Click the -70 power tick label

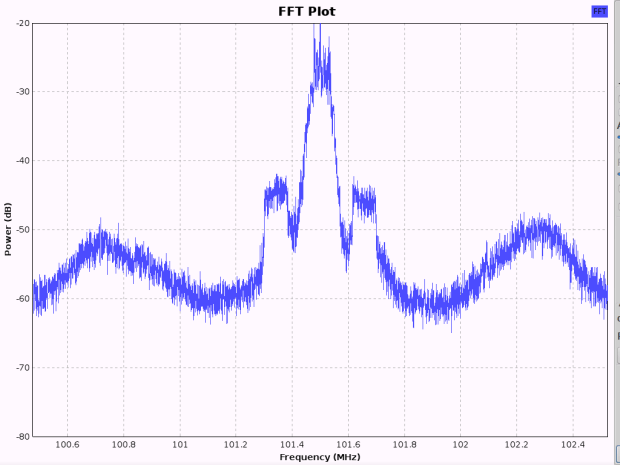pyautogui.click(x=23, y=367)
